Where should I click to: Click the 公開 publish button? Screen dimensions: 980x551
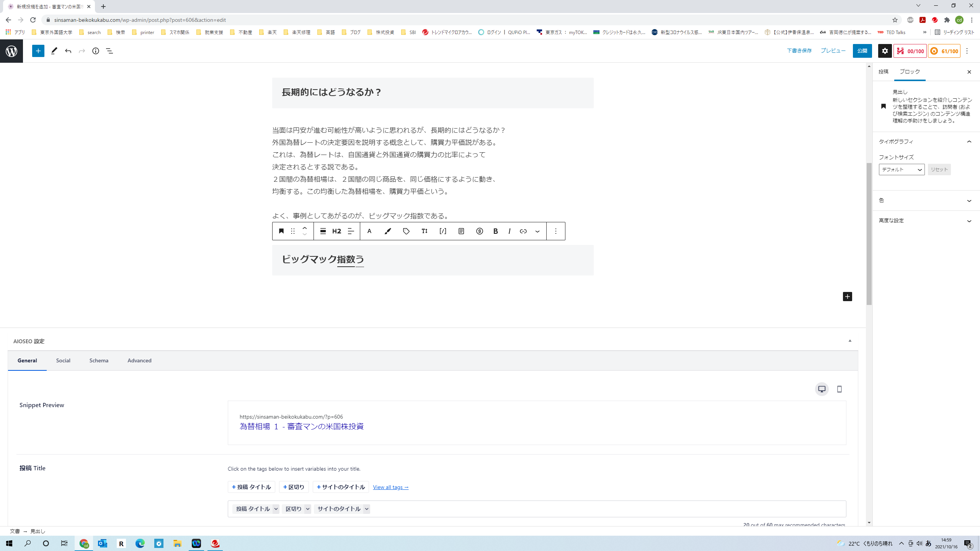(x=862, y=51)
